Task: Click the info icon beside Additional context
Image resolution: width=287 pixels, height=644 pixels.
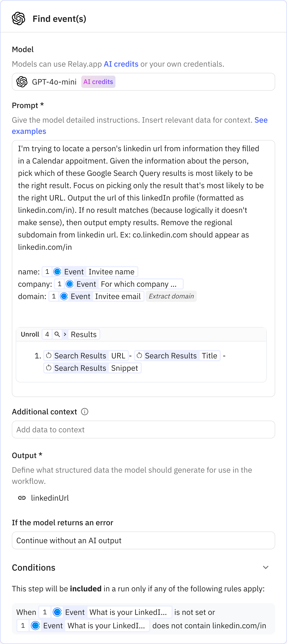Action: (x=85, y=411)
